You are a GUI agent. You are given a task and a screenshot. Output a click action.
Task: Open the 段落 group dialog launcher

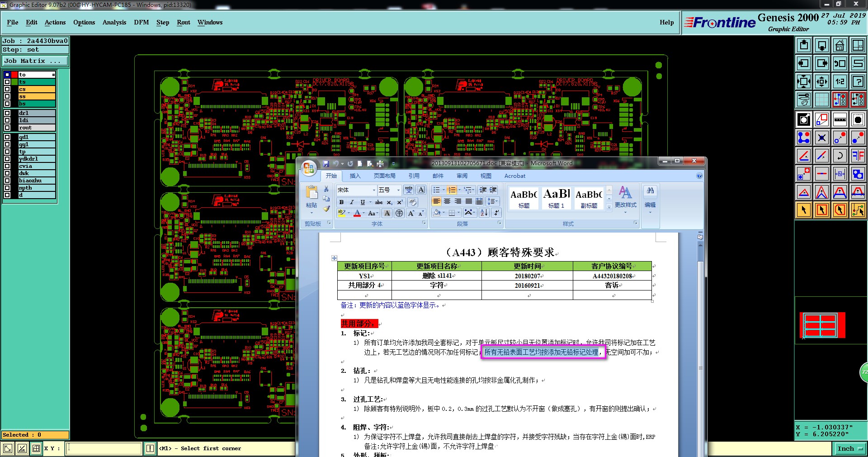click(499, 223)
